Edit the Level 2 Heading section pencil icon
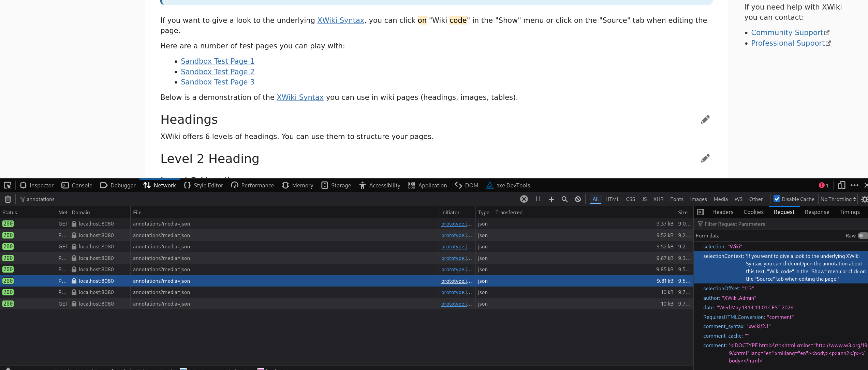Screen dimensions: 868x370 [705, 158]
